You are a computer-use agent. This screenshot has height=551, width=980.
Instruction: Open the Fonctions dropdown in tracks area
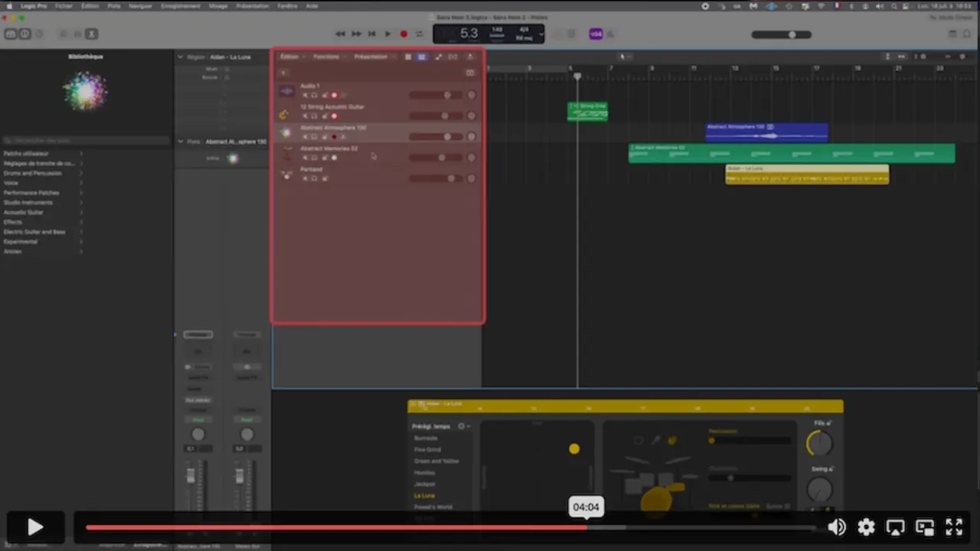pyautogui.click(x=328, y=57)
